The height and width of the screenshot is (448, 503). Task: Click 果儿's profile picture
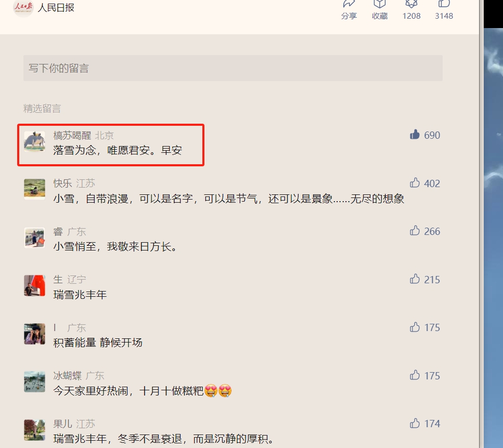pos(35,430)
